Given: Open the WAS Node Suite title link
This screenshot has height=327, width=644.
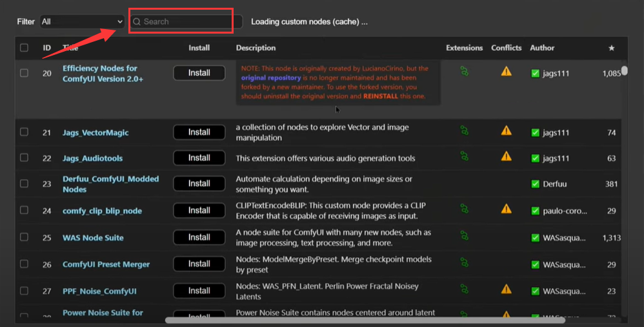Looking at the screenshot, I should [93, 238].
